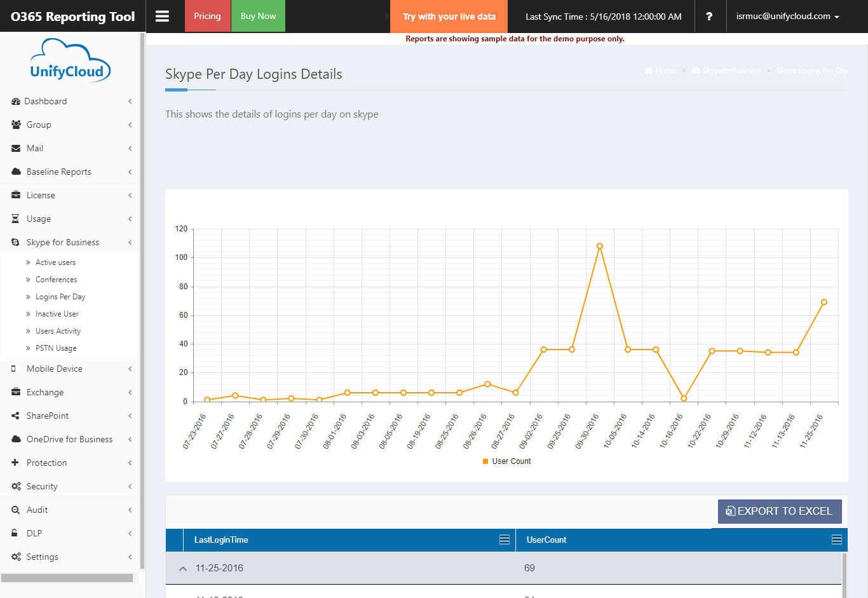This screenshot has width=868, height=598.
Task: Collapse the 11-25-2016 table row
Action: [x=183, y=569]
